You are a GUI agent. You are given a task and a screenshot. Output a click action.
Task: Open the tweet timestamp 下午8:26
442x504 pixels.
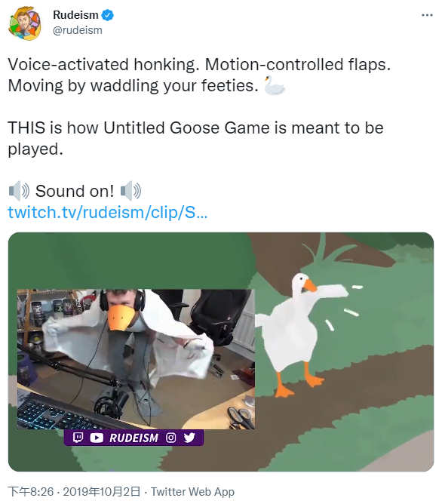coord(31,491)
